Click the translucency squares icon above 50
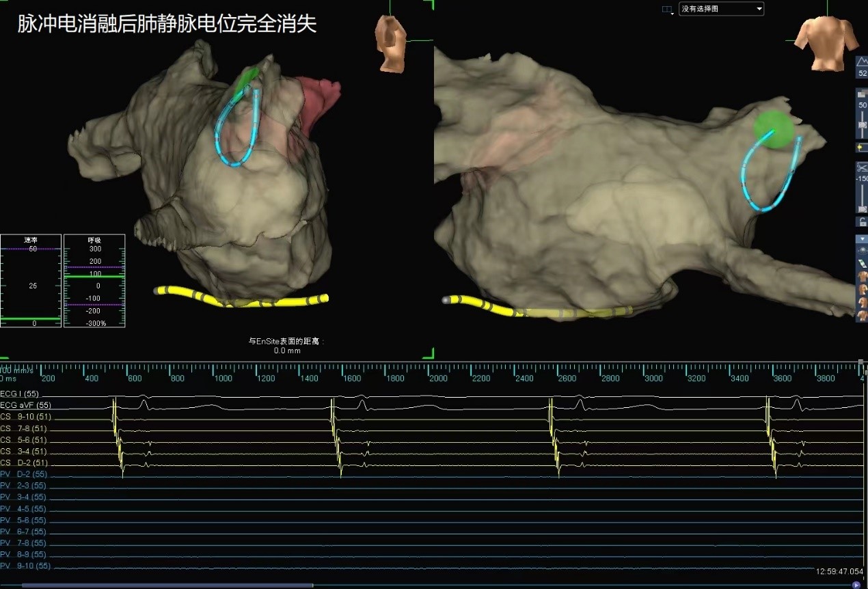The image size is (868, 589). 862,94
